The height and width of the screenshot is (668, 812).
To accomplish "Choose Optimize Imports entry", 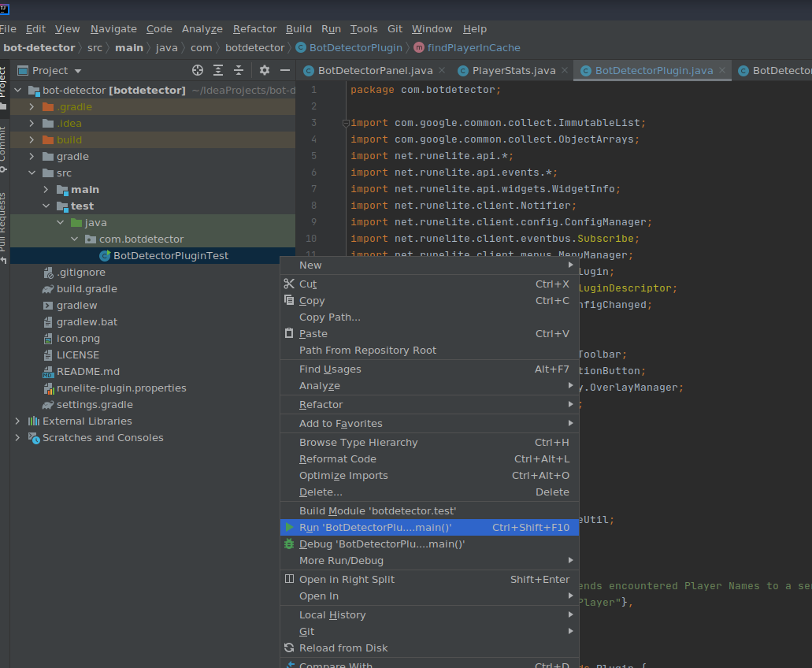I will tap(429, 475).
